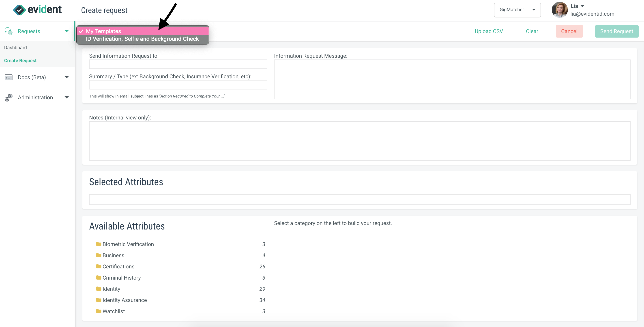This screenshot has height=327, width=644.
Task: Click the Docs (Beta) terminal icon
Action: tap(9, 77)
